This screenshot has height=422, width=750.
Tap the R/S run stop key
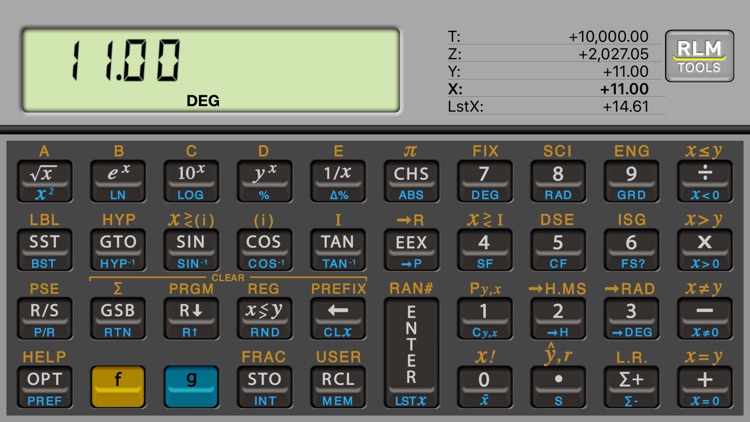(x=44, y=319)
